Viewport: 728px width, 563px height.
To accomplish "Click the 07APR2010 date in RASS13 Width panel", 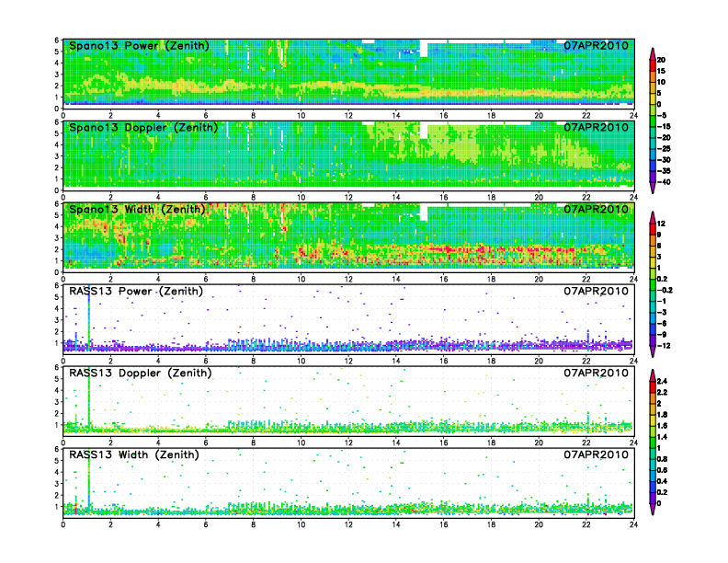I will pos(597,454).
